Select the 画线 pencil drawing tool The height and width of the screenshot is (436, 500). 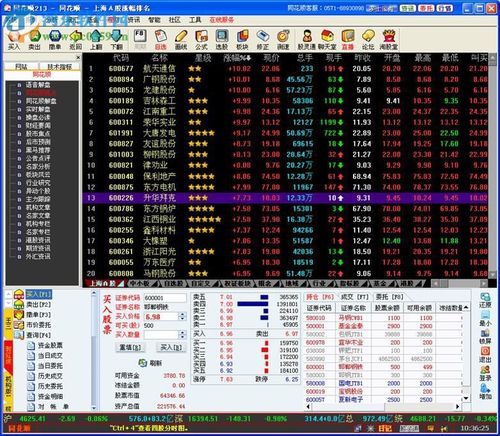(181, 39)
